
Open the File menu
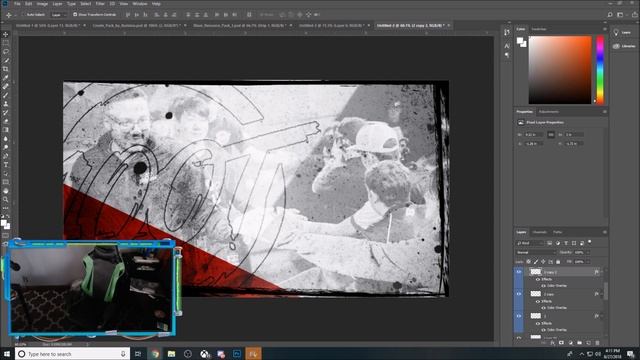17,4
